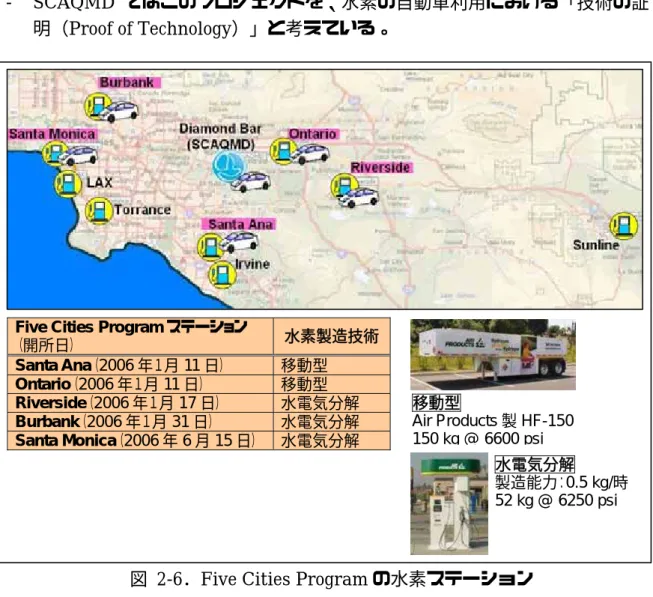Click 水電気分解 cell in Riverside row

[331, 403]
